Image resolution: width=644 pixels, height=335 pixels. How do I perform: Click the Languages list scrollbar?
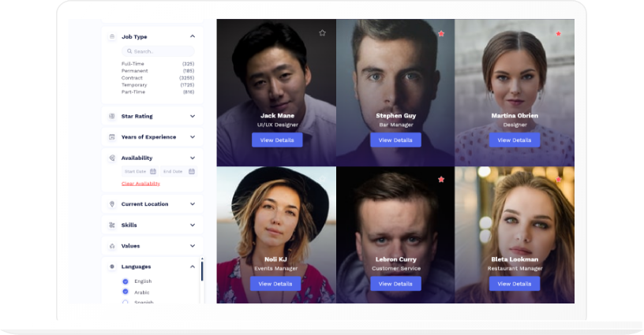pos(202,270)
